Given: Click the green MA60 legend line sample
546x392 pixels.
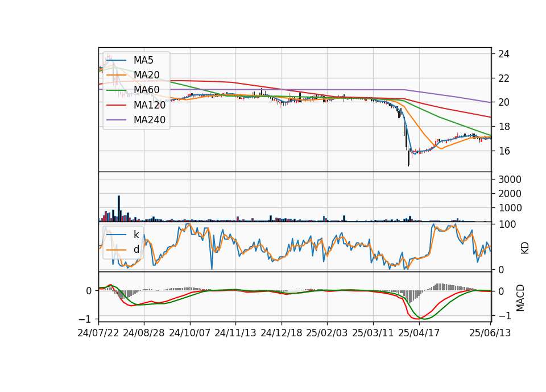Looking at the screenshot, I should (x=116, y=90).
